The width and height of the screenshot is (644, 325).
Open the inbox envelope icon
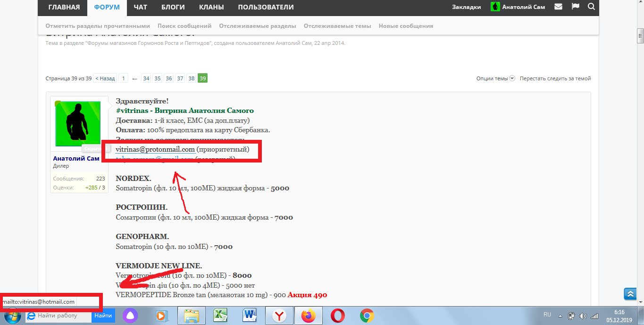click(x=558, y=7)
